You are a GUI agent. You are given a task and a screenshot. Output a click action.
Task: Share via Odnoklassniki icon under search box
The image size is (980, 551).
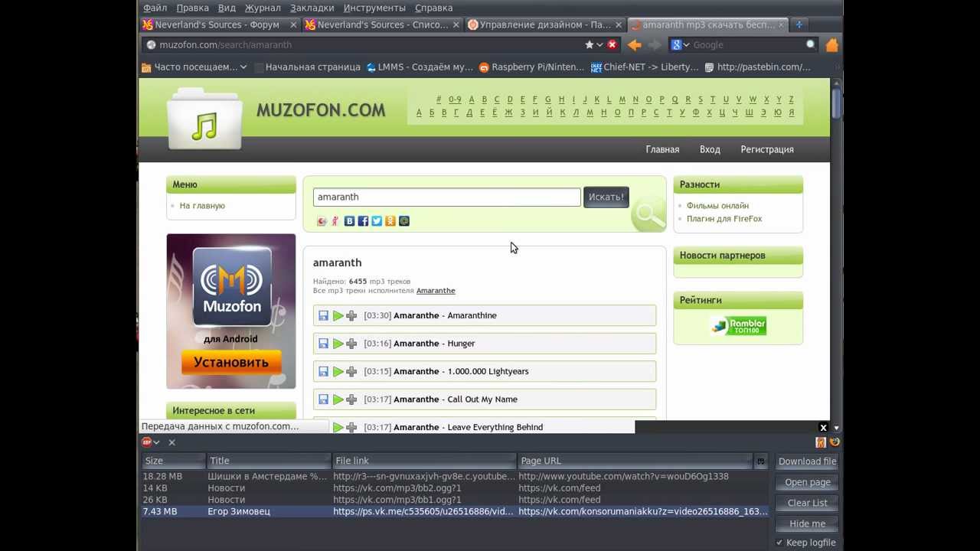(x=390, y=221)
